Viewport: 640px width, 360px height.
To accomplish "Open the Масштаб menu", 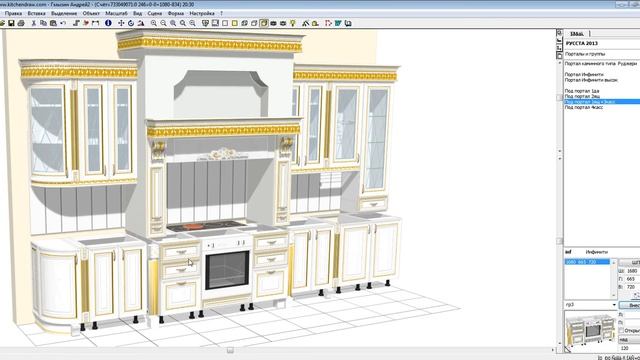I will click(116, 13).
